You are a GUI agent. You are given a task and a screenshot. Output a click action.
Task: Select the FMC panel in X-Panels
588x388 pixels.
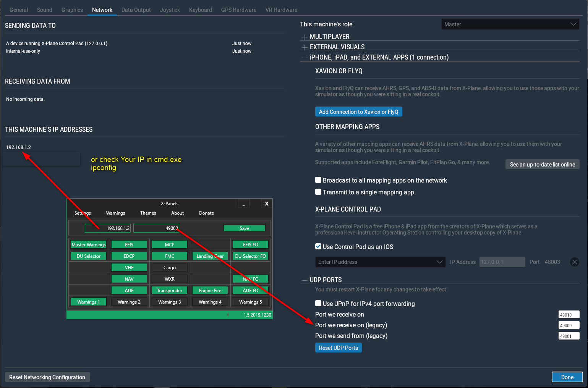pos(169,256)
